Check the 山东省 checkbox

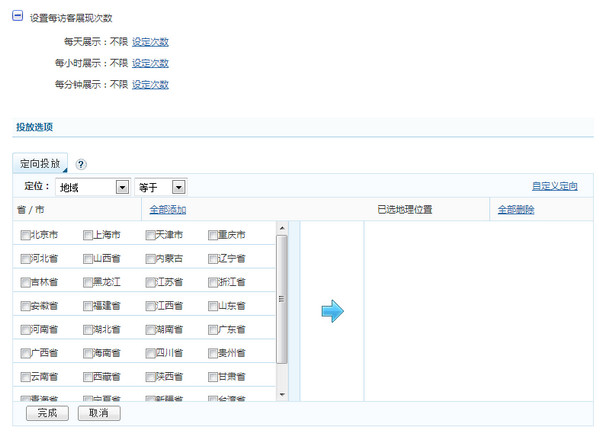[213, 306]
